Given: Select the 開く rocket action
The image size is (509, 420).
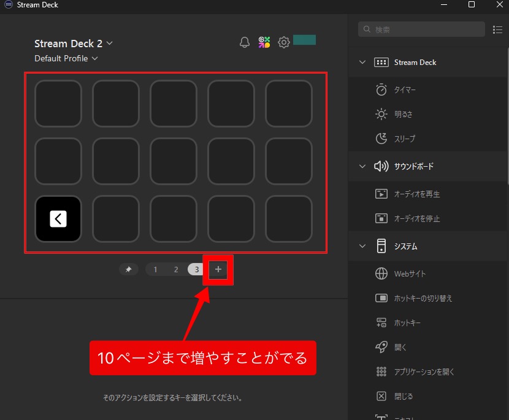Looking at the screenshot, I should coord(427,347).
